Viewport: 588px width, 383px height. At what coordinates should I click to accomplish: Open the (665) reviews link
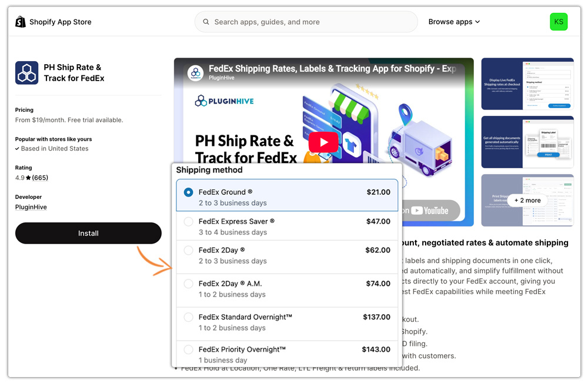pyautogui.click(x=40, y=178)
